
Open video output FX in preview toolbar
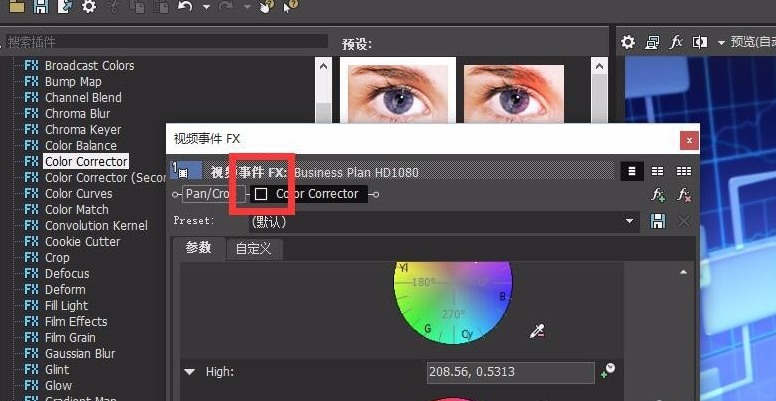pyautogui.click(x=676, y=42)
